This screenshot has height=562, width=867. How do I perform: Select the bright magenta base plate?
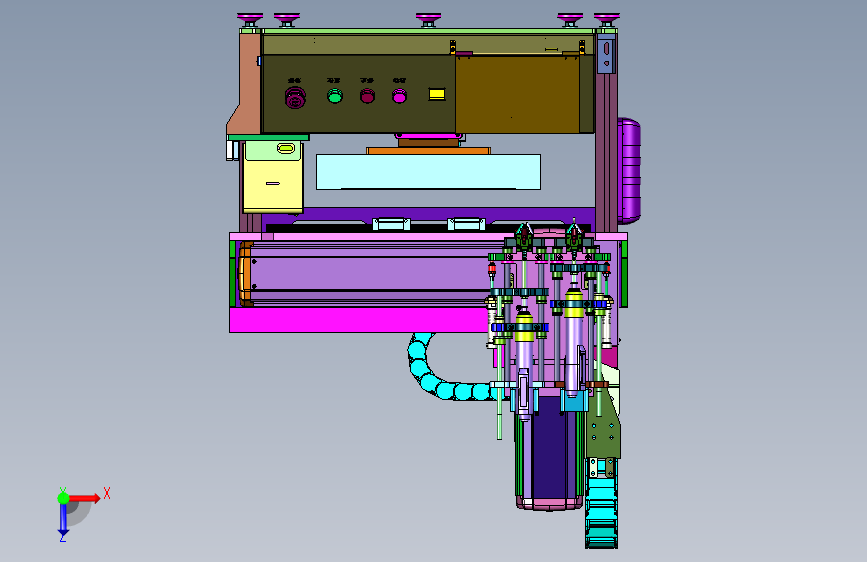click(x=358, y=320)
